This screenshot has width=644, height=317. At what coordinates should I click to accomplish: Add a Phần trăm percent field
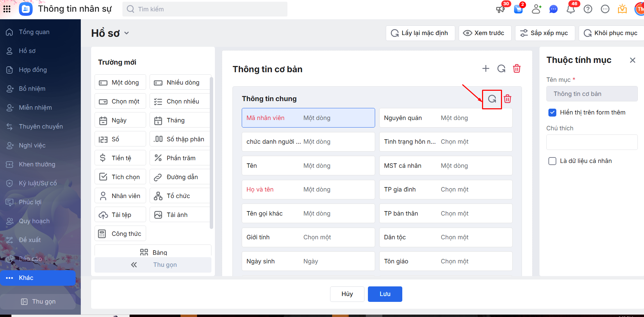[x=180, y=158]
